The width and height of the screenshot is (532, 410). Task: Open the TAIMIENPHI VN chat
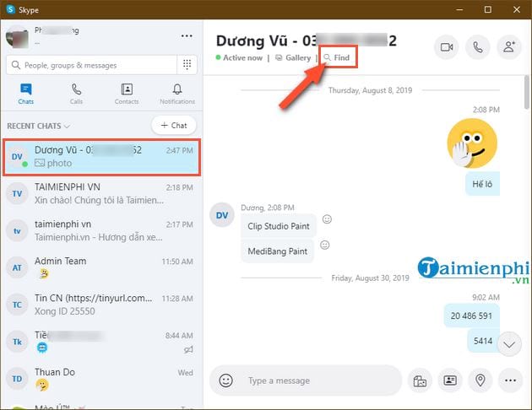[101, 194]
